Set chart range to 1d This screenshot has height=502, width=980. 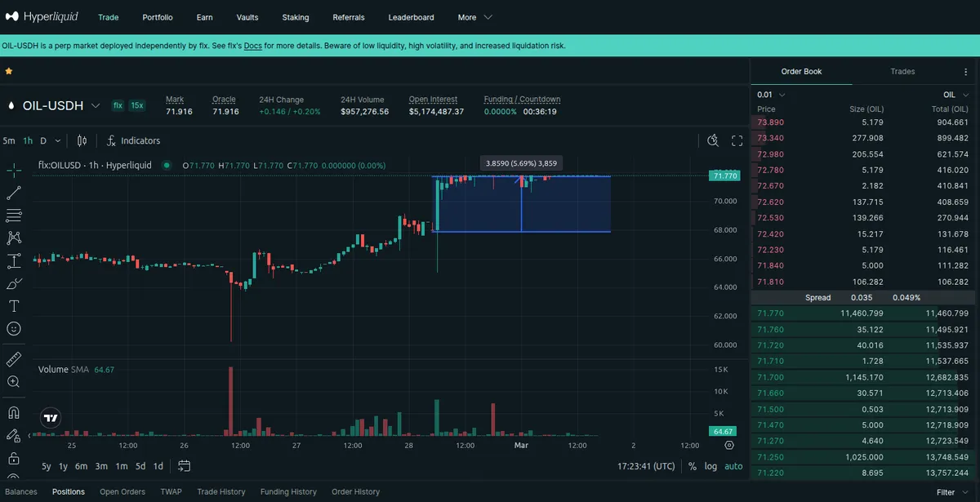pos(158,466)
